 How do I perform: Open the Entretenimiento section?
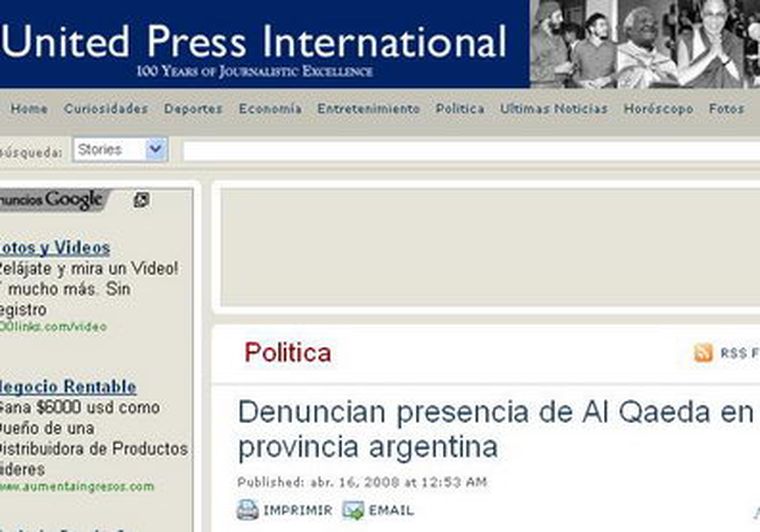368,109
